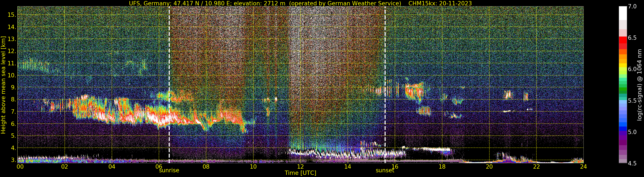Click the "sunset" label below the axis
The image size is (644, 177).
point(385,170)
